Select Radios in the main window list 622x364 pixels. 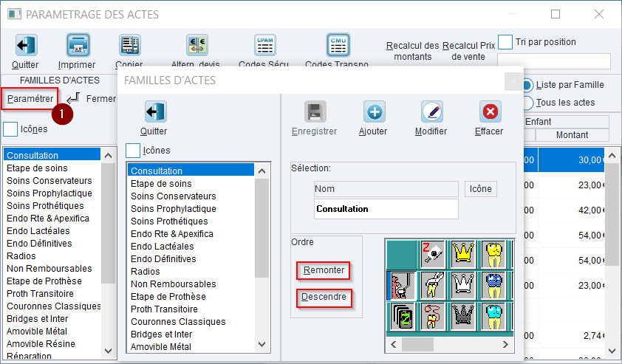(x=52, y=256)
